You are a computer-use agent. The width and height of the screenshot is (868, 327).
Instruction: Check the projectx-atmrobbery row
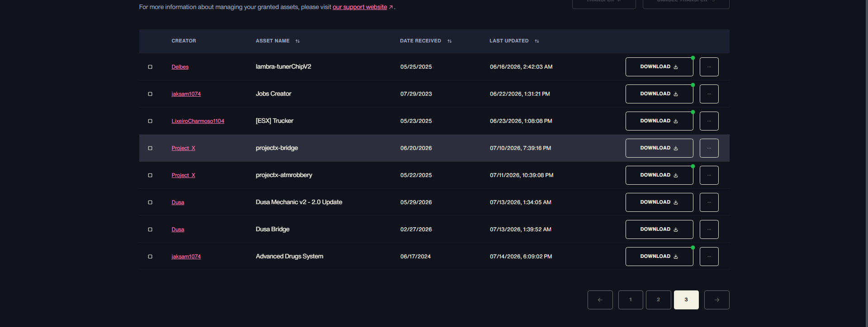coord(150,175)
